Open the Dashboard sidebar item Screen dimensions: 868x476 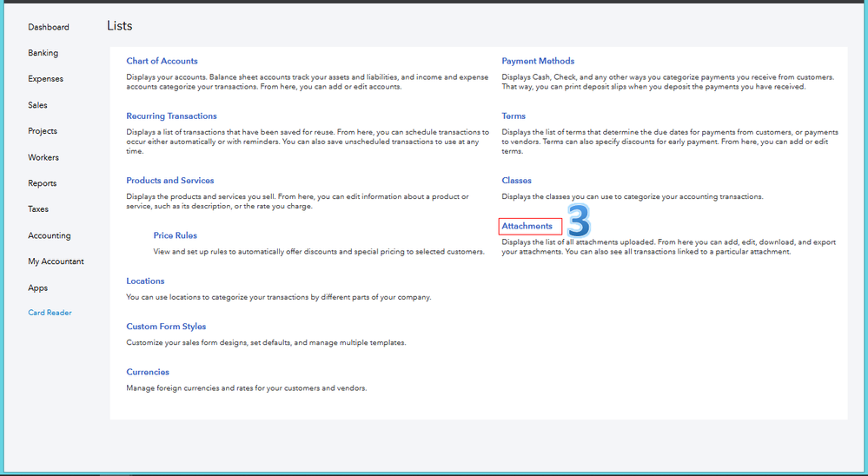coord(49,27)
